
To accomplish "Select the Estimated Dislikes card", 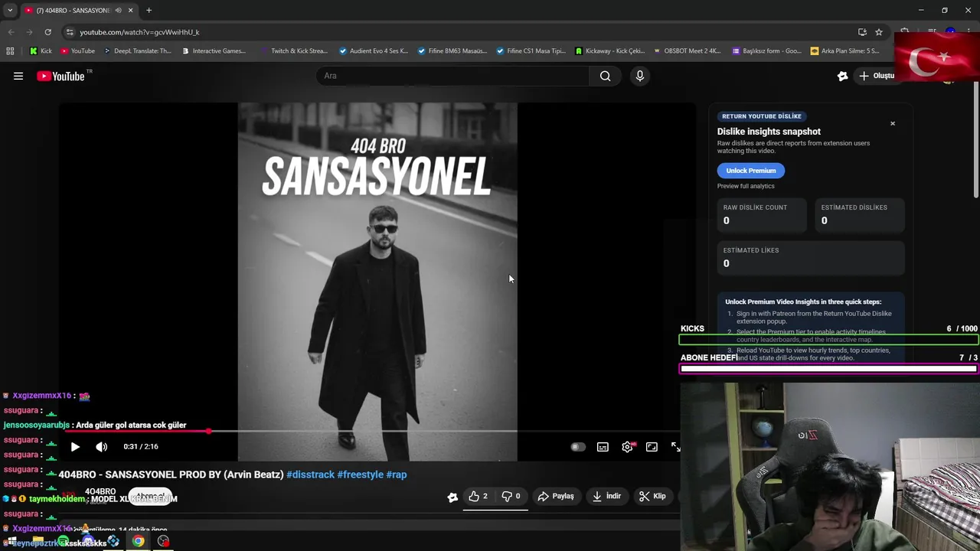I will coord(860,214).
